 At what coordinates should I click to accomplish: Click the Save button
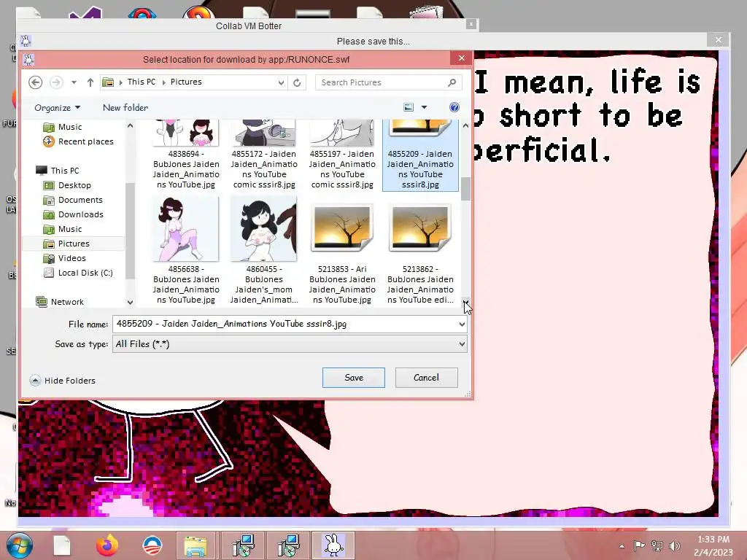click(354, 378)
